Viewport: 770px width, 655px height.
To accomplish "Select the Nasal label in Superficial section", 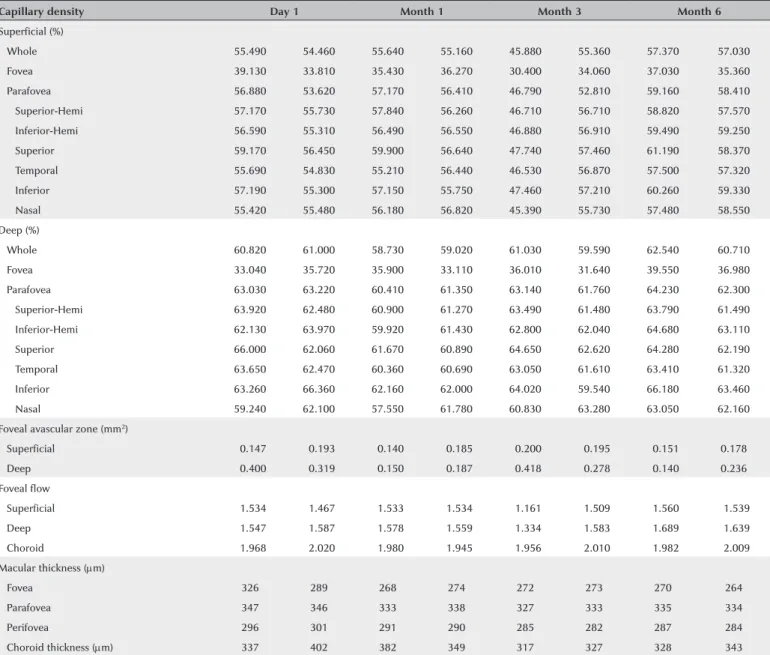I will [28, 210].
